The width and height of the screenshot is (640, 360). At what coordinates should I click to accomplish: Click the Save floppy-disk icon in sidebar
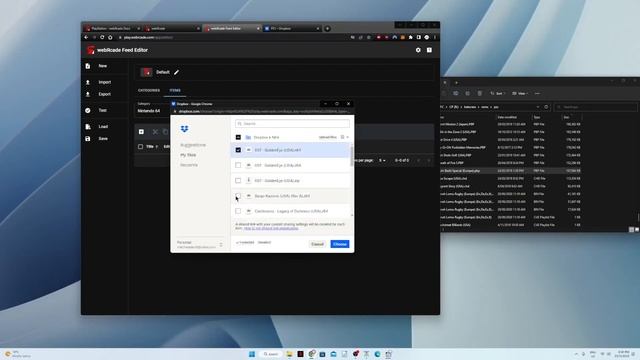(88, 139)
